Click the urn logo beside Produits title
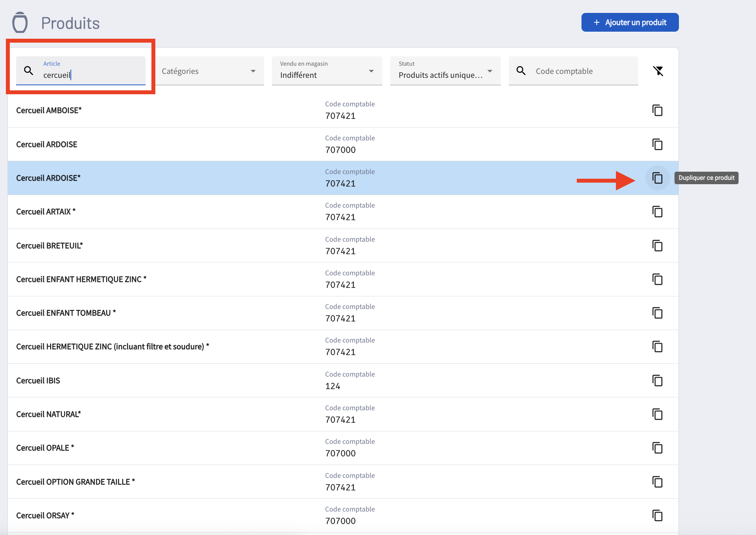 point(20,23)
